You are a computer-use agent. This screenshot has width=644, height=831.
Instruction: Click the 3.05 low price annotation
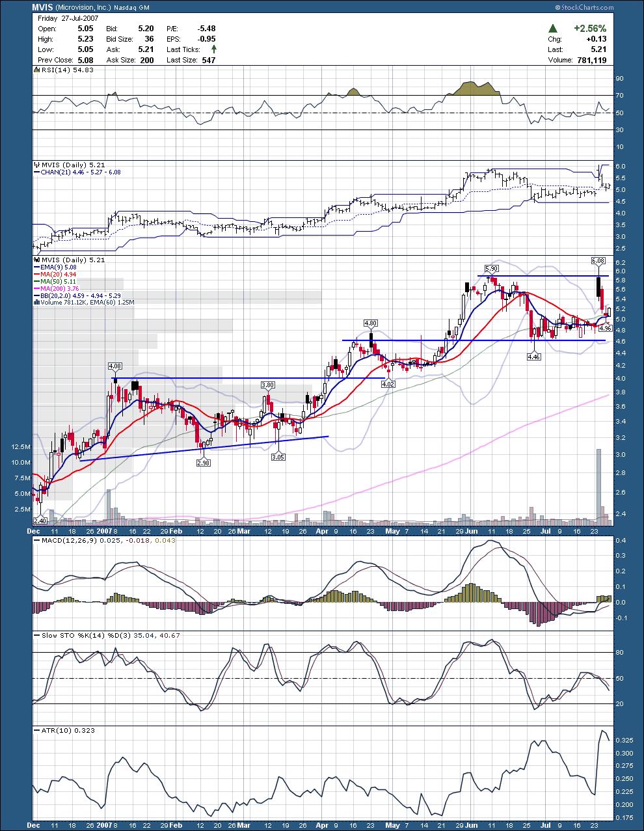point(278,457)
